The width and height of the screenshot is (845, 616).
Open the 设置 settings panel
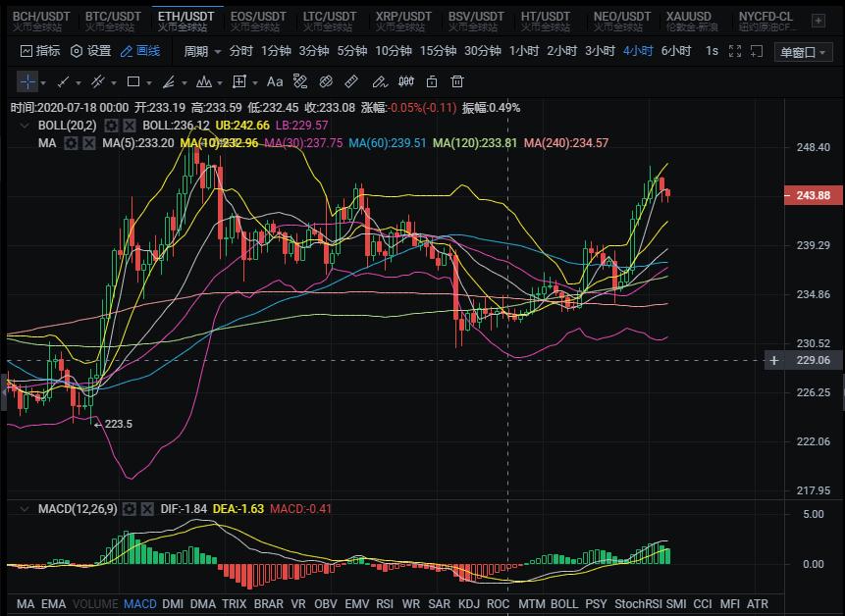91,51
